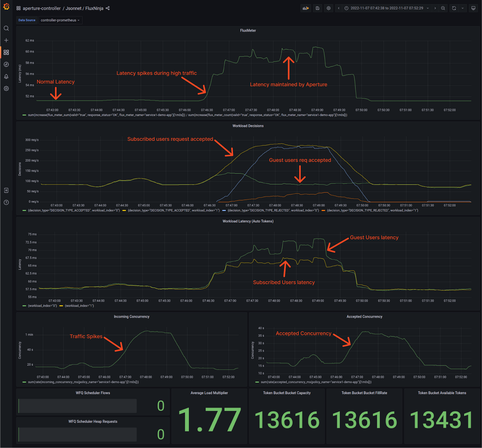Image resolution: width=482 pixels, height=448 pixels.
Task: Open the Help question mark icon
Action: 6,203
